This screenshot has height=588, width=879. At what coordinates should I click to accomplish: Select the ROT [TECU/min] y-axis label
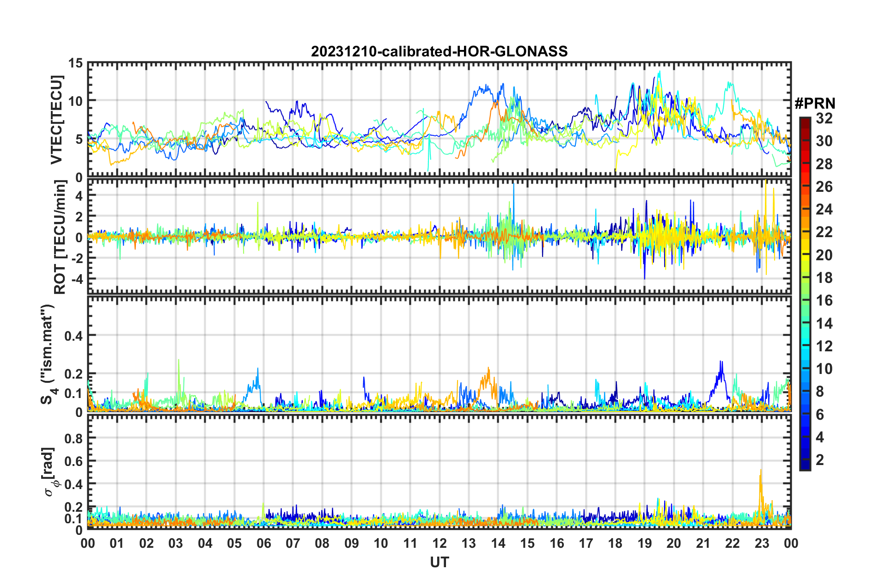60,237
